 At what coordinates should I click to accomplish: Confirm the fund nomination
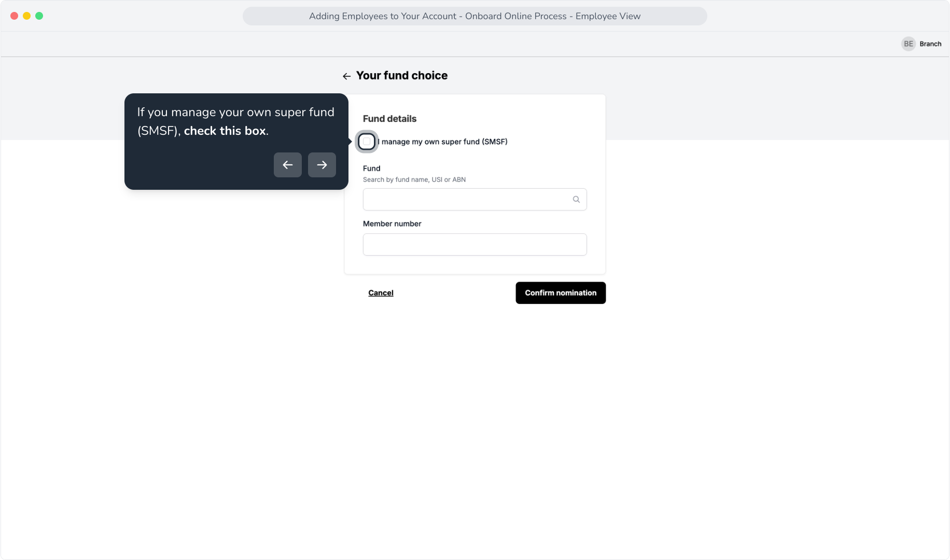coord(561,293)
